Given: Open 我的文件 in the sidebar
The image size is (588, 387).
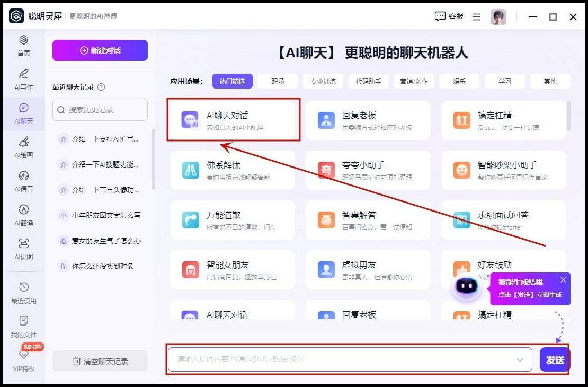Looking at the screenshot, I should (x=23, y=327).
